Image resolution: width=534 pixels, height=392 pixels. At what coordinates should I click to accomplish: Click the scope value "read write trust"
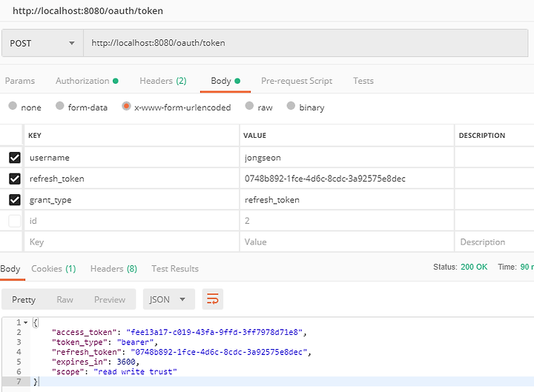click(x=135, y=371)
